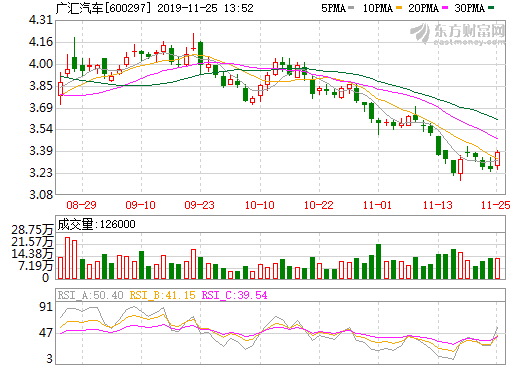Click the 成交量:126000 volume header
Screen dimensions: 520x365
tap(96, 224)
